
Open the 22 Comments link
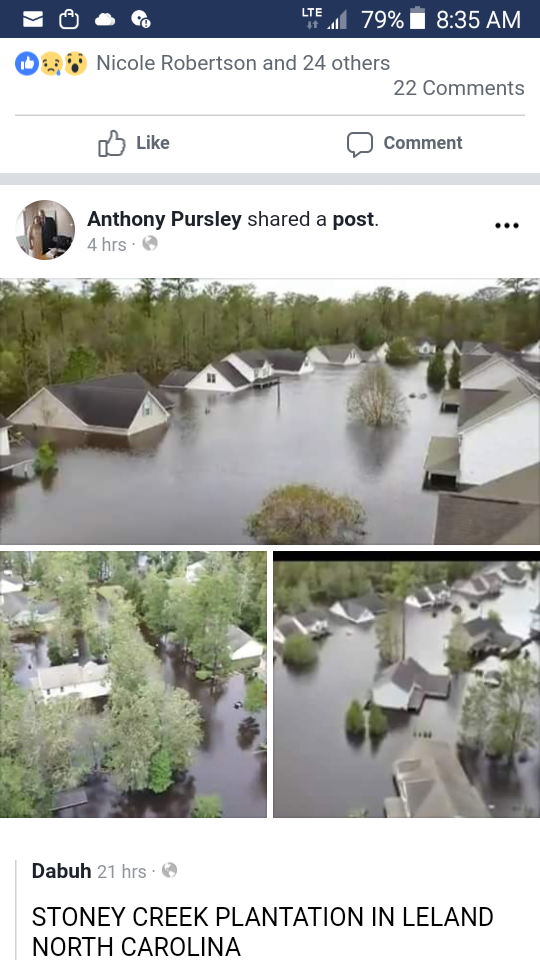459,88
